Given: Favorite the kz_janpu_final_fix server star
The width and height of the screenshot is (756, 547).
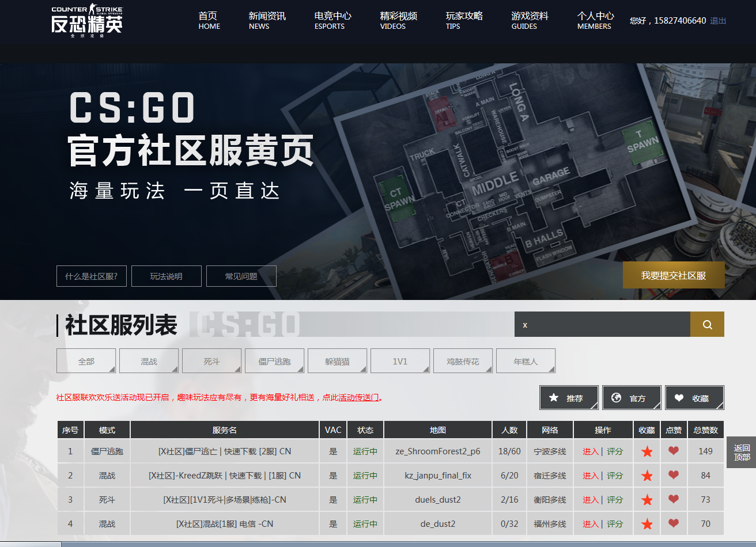Looking at the screenshot, I should coord(647,476).
